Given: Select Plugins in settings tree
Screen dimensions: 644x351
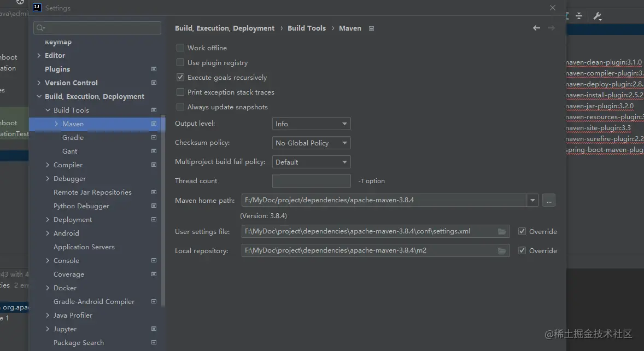Looking at the screenshot, I should (57, 69).
